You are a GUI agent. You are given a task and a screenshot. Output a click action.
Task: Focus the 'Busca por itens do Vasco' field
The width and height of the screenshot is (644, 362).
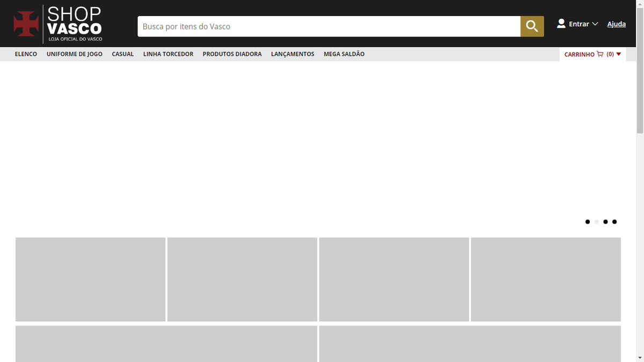(328, 26)
